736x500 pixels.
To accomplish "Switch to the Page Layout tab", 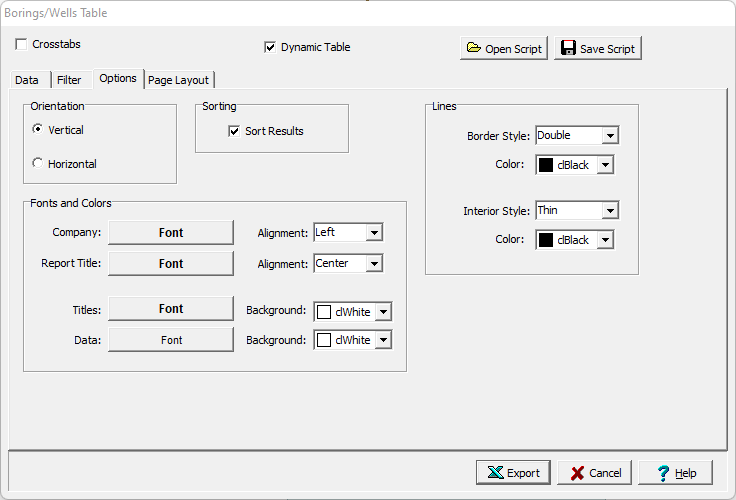I will tap(179, 80).
